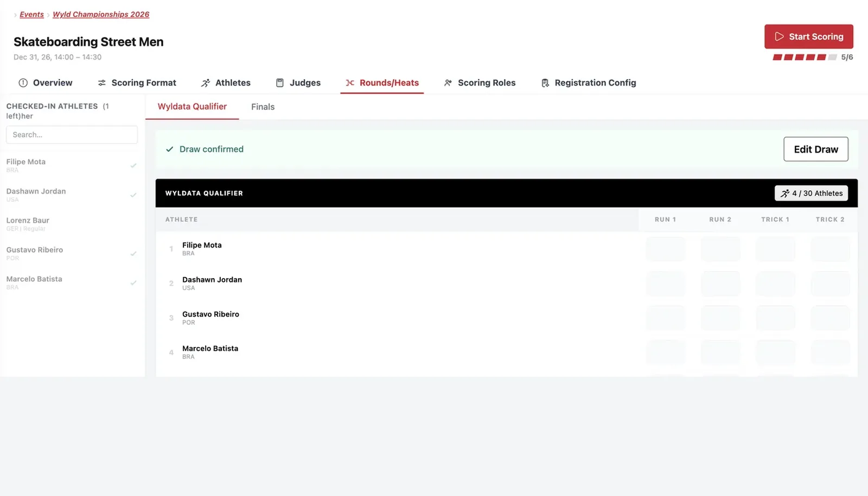Click the 5/6 setup progress bar
The image size is (868, 496).
click(x=805, y=57)
